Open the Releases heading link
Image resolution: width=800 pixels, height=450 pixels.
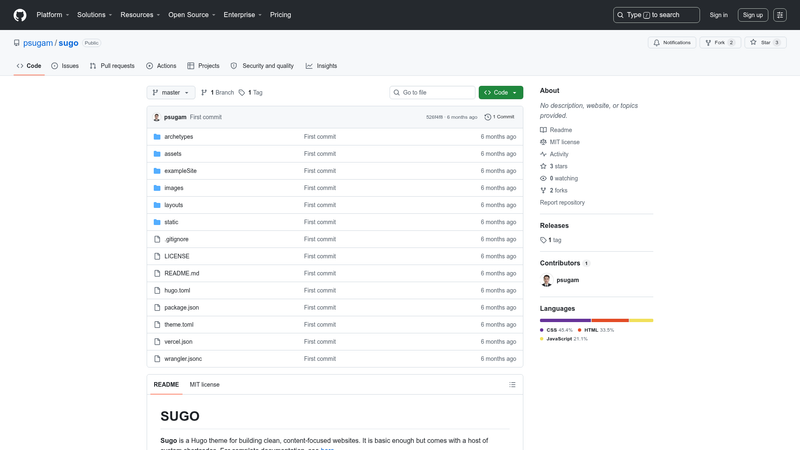point(554,226)
